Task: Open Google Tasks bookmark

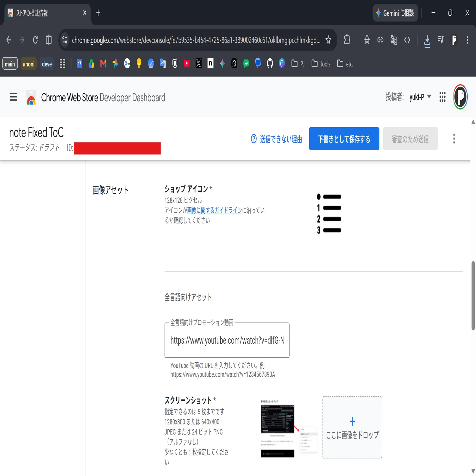Action: click(x=151, y=64)
